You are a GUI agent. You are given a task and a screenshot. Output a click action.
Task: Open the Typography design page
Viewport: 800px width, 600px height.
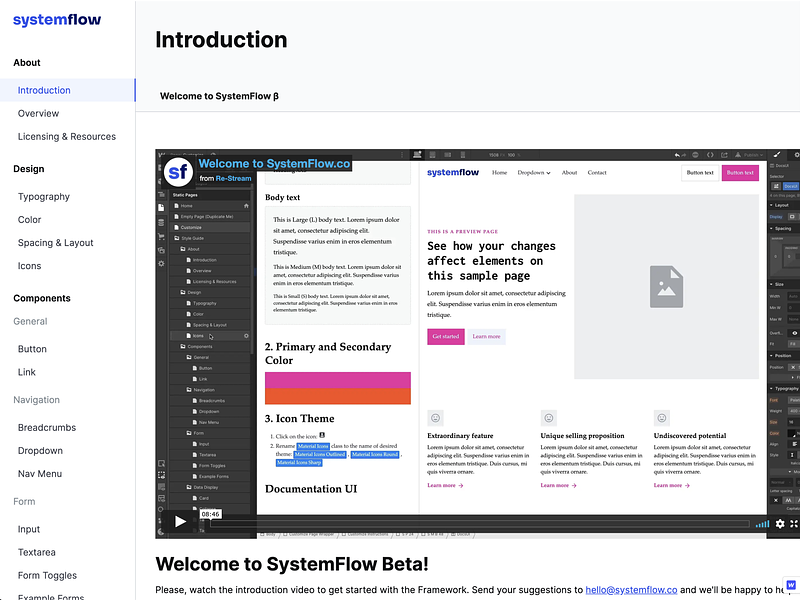click(44, 196)
